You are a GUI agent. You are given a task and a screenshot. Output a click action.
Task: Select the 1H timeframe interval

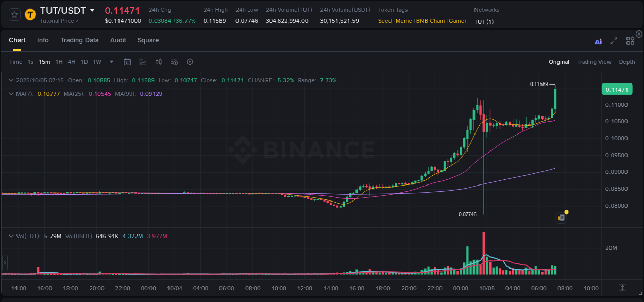[59, 62]
